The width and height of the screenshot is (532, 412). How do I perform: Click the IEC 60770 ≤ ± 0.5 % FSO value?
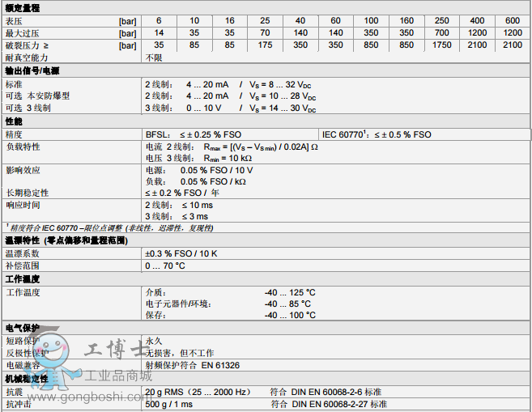click(377, 134)
